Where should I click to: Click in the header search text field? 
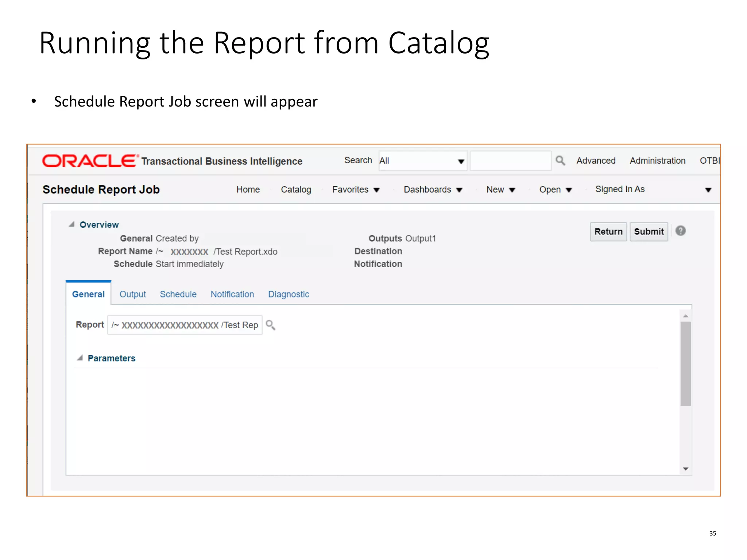(x=510, y=161)
